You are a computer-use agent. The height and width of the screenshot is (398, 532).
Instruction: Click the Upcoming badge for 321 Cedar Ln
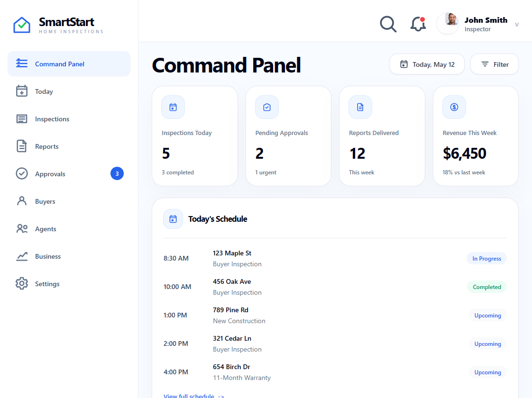tap(487, 344)
